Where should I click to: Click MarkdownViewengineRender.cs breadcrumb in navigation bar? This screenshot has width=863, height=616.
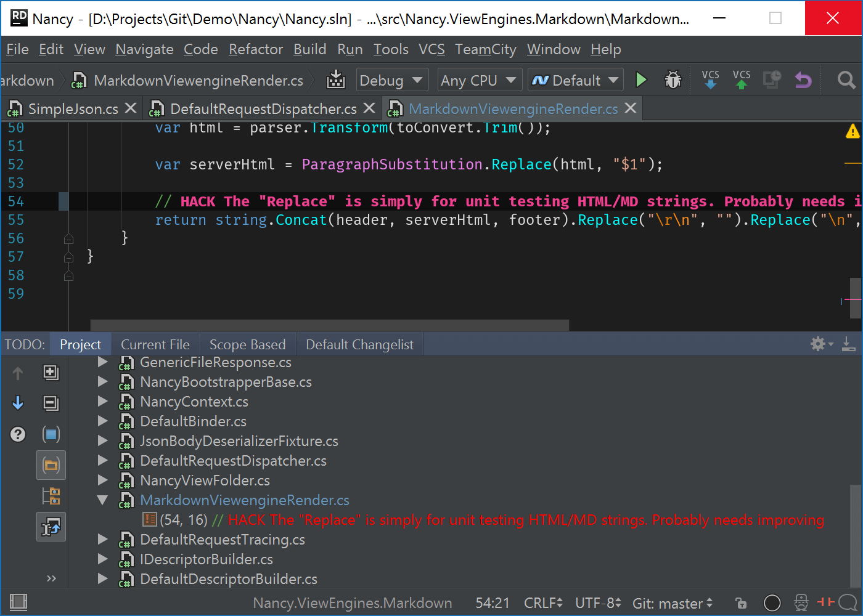tap(187, 81)
